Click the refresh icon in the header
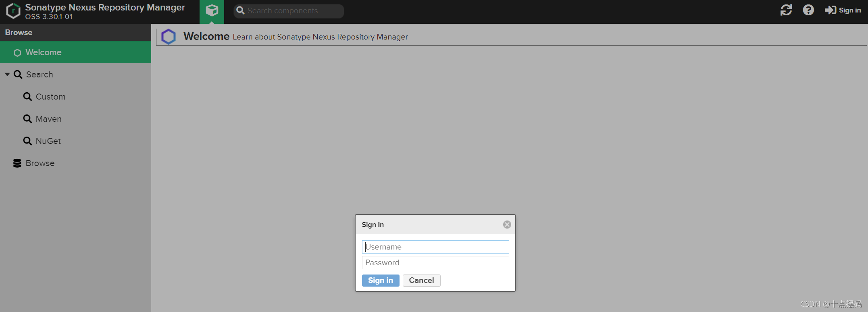This screenshot has width=868, height=312. [786, 10]
